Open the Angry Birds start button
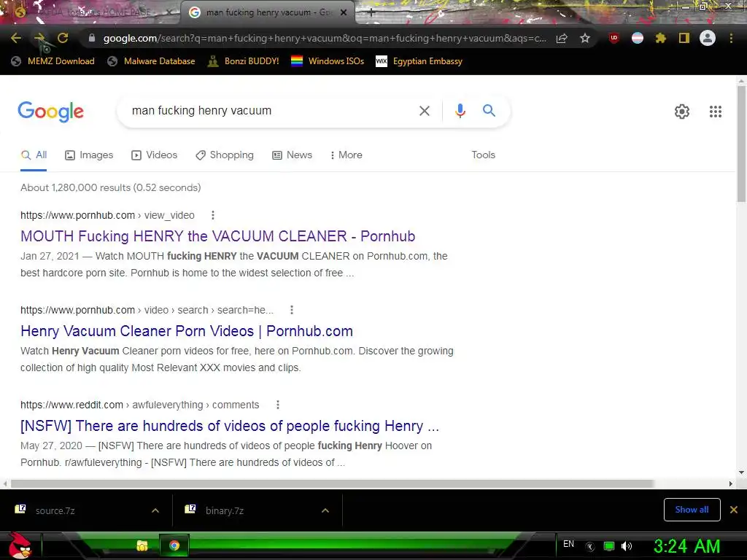 pyautogui.click(x=20, y=545)
